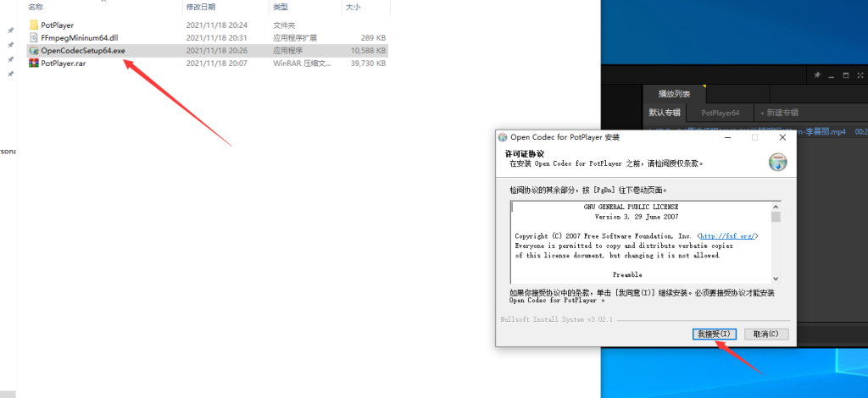868x398 pixels.
Task: Click the license scrollbar down arrow
Action: [776, 279]
